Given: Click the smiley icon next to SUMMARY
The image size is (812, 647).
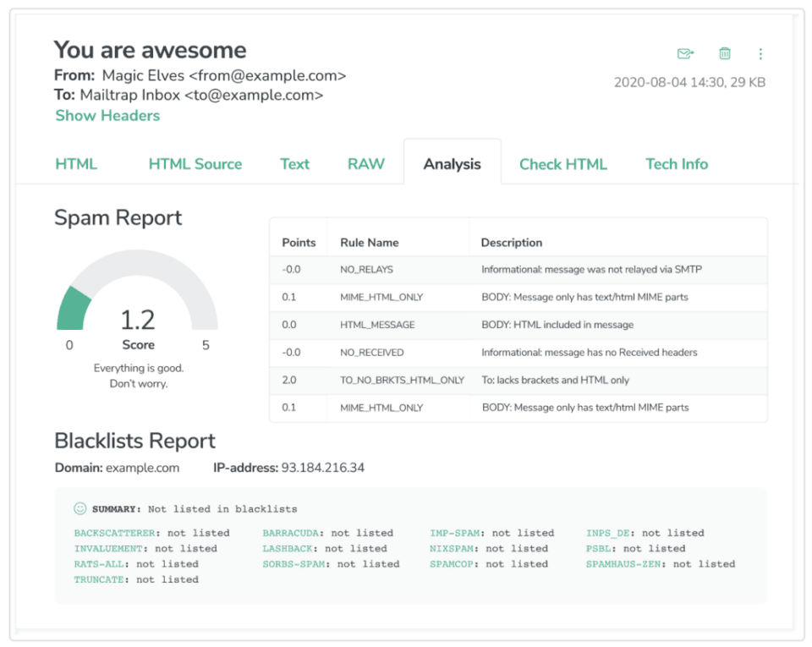Looking at the screenshot, I should [x=79, y=508].
